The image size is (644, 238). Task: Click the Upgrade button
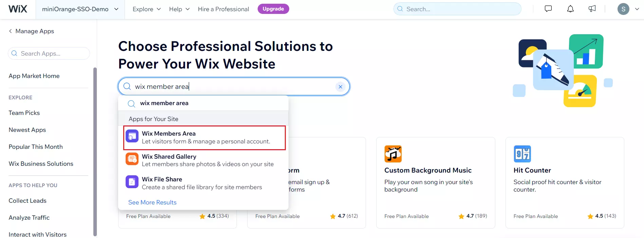coord(273,9)
